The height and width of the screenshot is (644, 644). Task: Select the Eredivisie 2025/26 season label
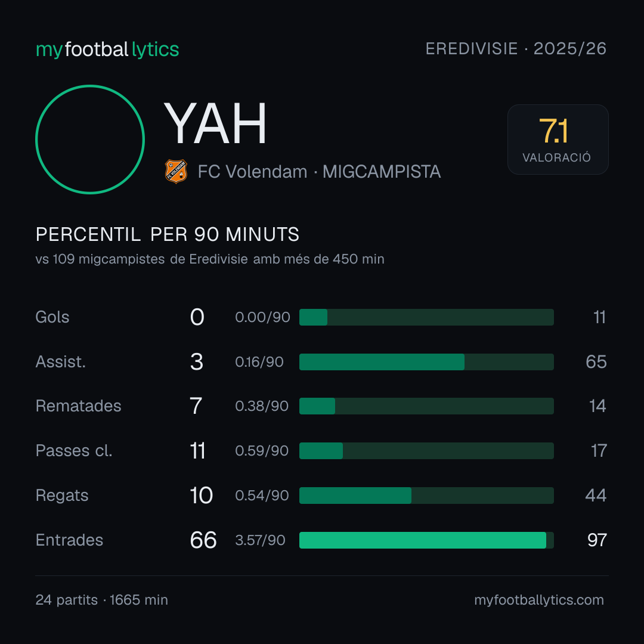click(516, 48)
